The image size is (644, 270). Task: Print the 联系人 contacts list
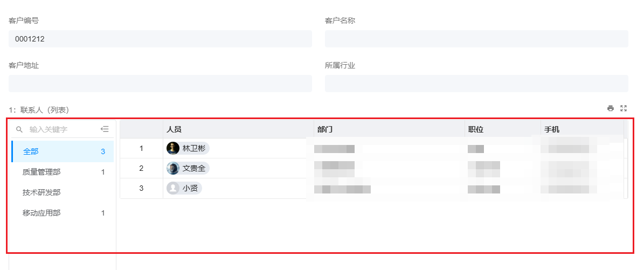(611, 108)
